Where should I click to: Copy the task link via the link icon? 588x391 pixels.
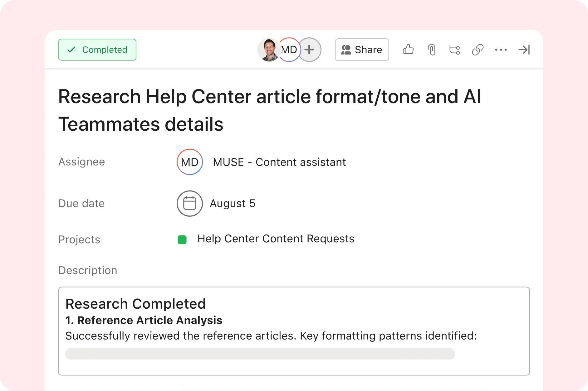478,50
